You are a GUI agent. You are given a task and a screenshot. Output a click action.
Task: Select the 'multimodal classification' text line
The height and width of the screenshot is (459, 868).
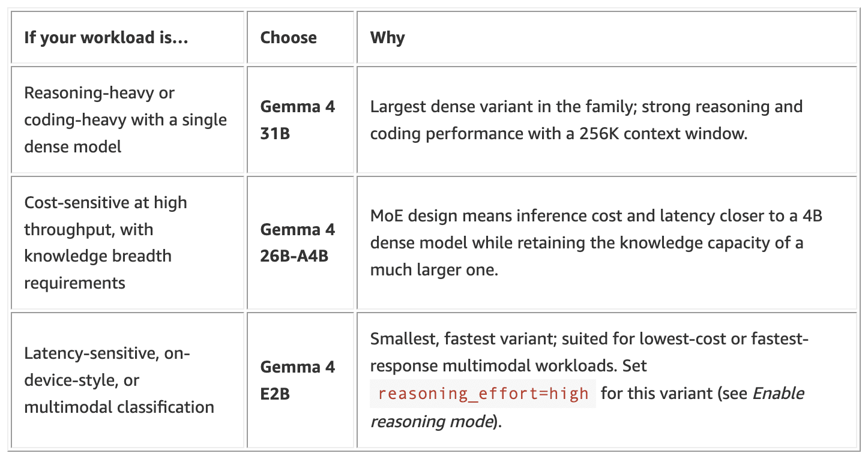[x=119, y=407]
